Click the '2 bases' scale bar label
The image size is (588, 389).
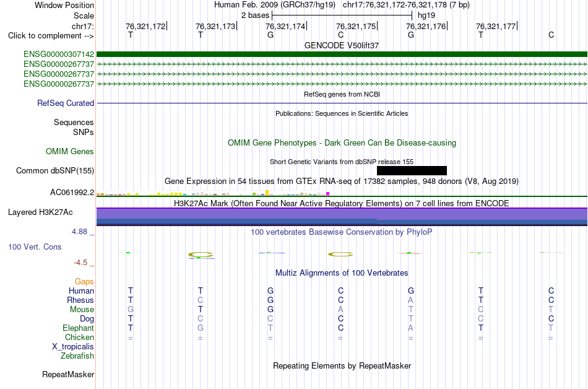(x=255, y=15)
